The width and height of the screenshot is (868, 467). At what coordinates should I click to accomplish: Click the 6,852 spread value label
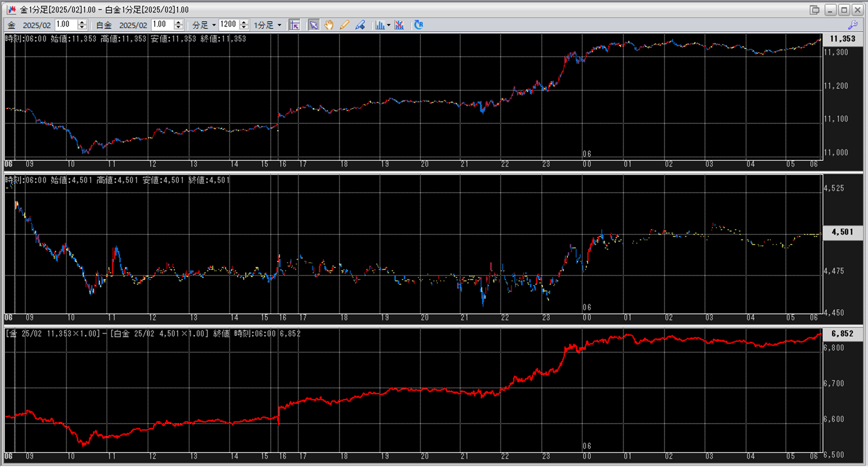(842, 333)
